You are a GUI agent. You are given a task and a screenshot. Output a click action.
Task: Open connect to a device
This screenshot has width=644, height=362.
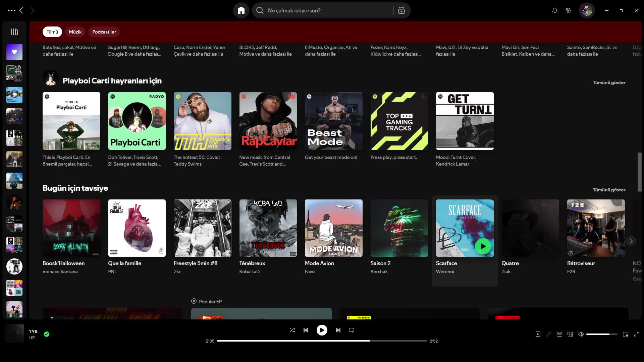pyautogui.click(x=570, y=334)
